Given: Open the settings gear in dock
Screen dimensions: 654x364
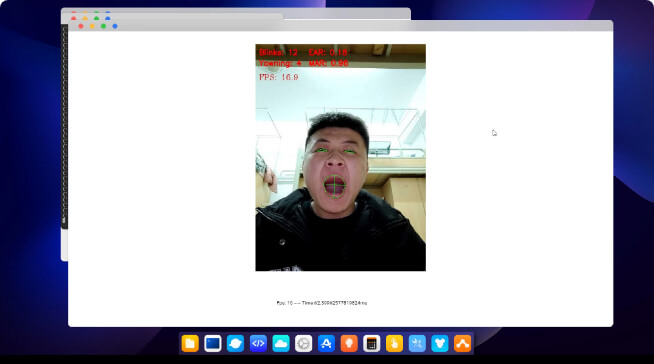Looking at the screenshot, I should pyautogui.click(x=303, y=344).
